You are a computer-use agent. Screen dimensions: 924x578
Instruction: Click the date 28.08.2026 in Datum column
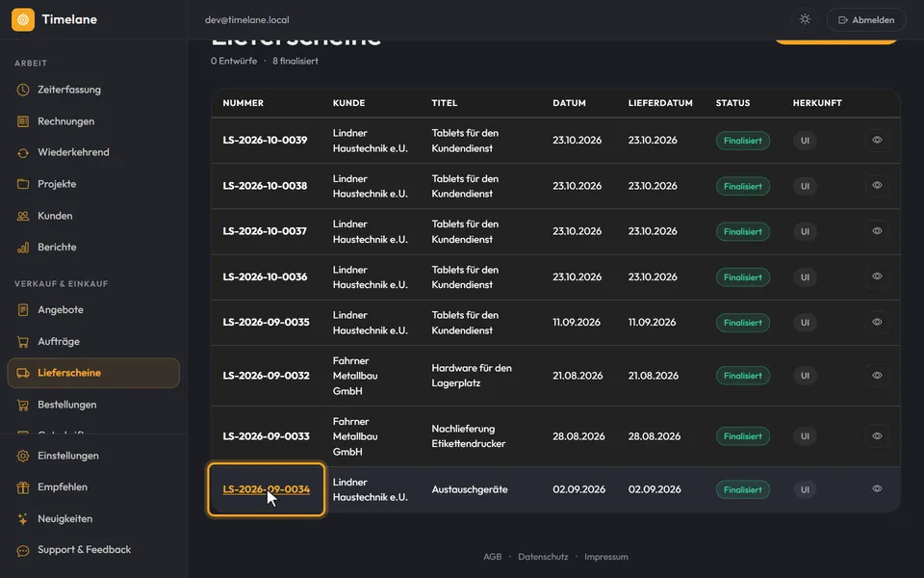(x=578, y=436)
